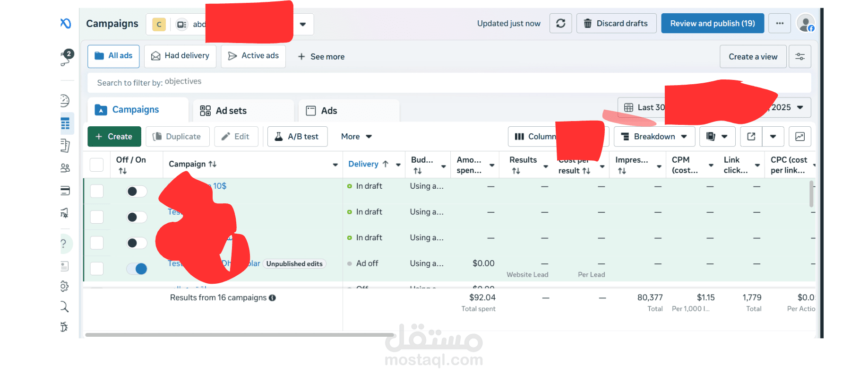
Task: Open the More dropdown menu
Action: 356,136
